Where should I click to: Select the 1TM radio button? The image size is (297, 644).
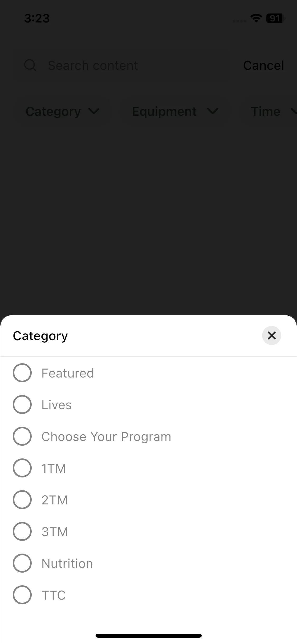(x=22, y=468)
